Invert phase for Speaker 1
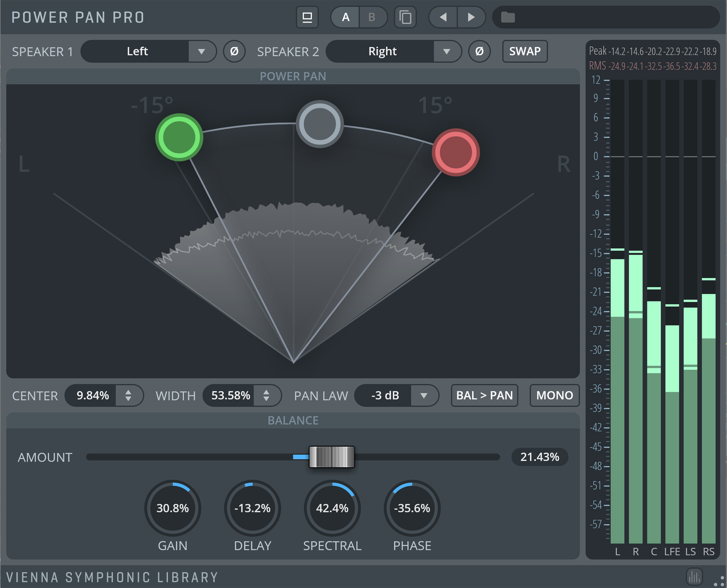Image resolution: width=727 pixels, height=588 pixels. 234,51
